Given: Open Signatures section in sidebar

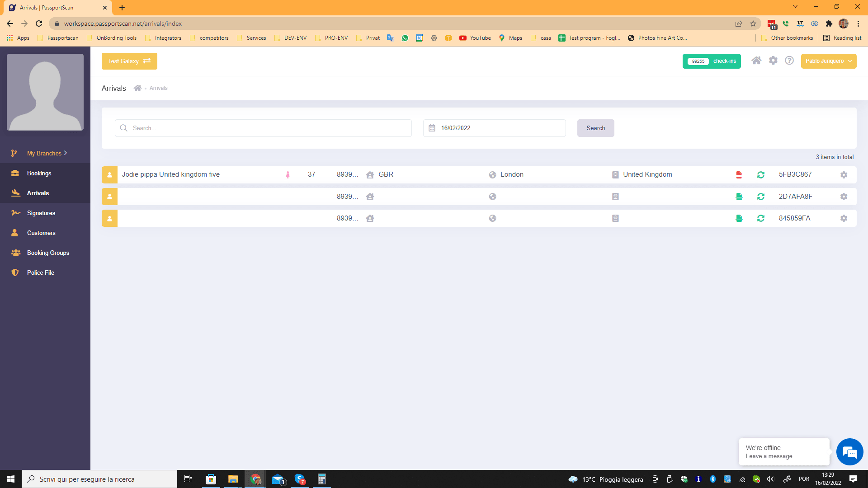Looking at the screenshot, I should (x=41, y=213).
